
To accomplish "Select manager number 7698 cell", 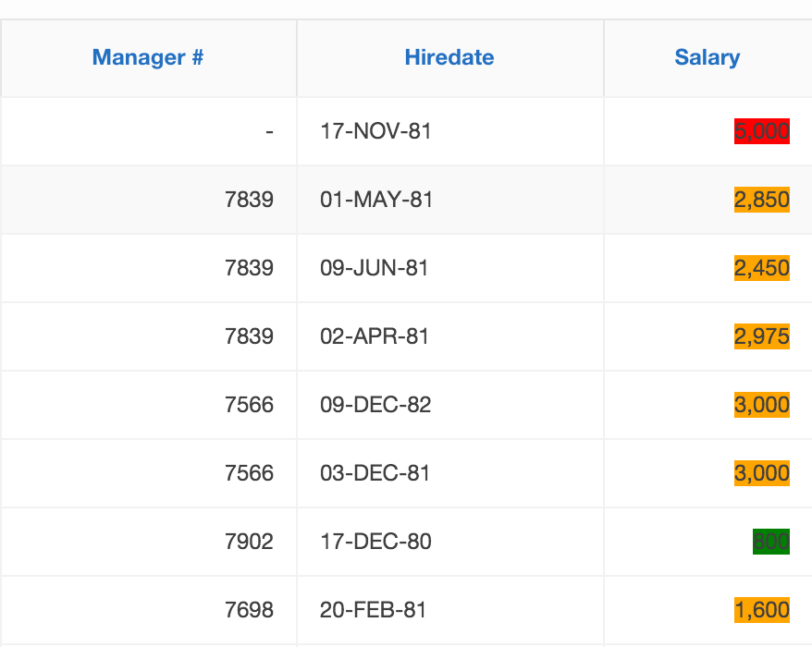I will 249,610.
